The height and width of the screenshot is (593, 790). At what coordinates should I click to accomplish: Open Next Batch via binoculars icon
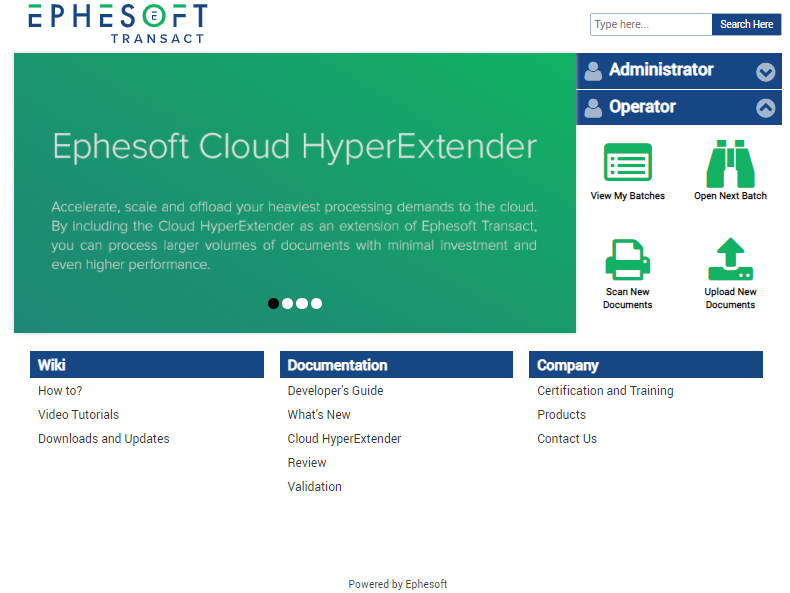[x=730, y=163]
